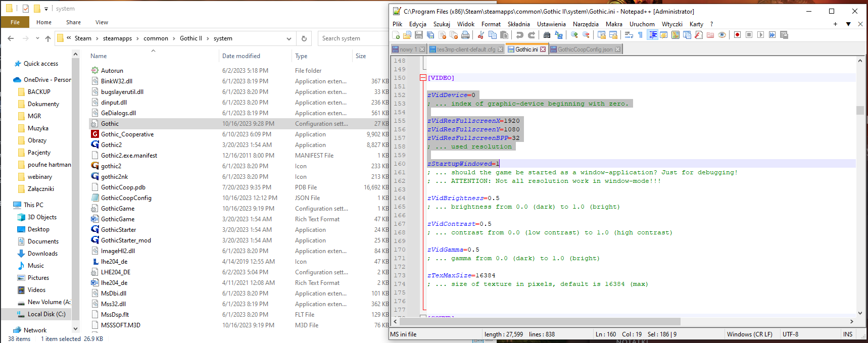Toggle the word wrap toolbar button

click(629, 35)
